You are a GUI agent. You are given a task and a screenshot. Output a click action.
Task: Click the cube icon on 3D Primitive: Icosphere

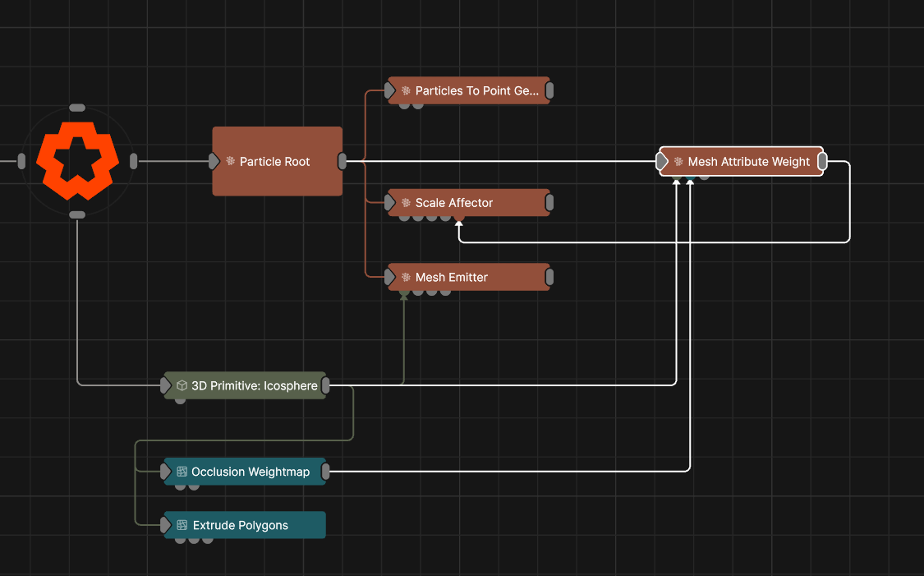[x=182, y=385]
